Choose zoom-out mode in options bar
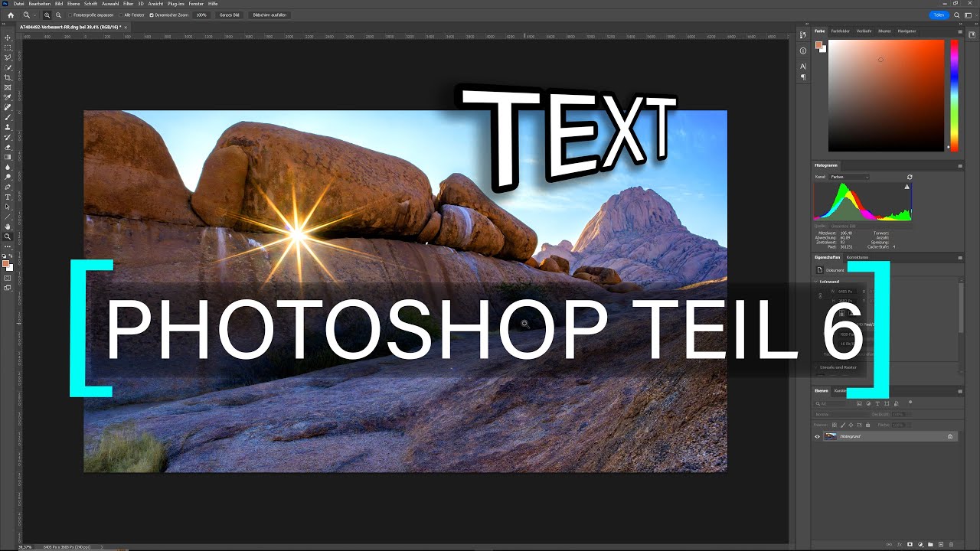The width and height of the screenshot is (980, 551). click(58, 15)
